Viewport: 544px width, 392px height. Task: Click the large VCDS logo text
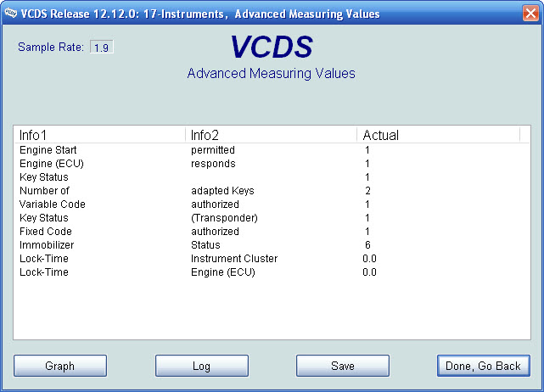tap(272, 47)
